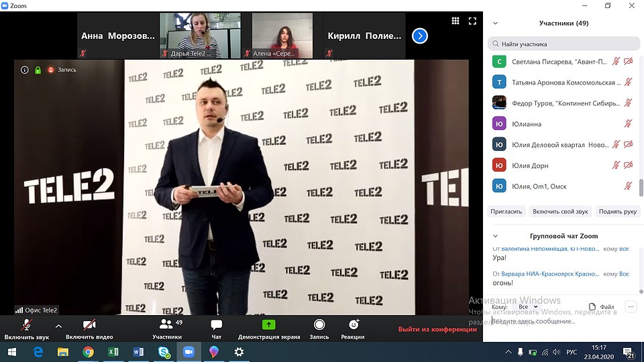Image resolution: width=644 pixels, height=362 pixels.
Task: Open the Участники panel icon in toolbar
Action: 166,324
